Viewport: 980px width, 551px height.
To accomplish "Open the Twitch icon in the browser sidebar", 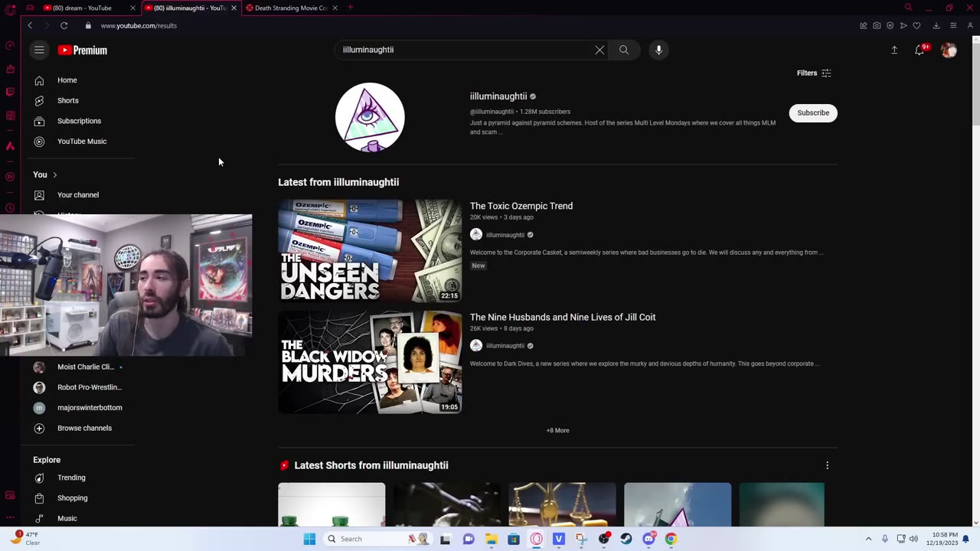I will click(10, 92).
